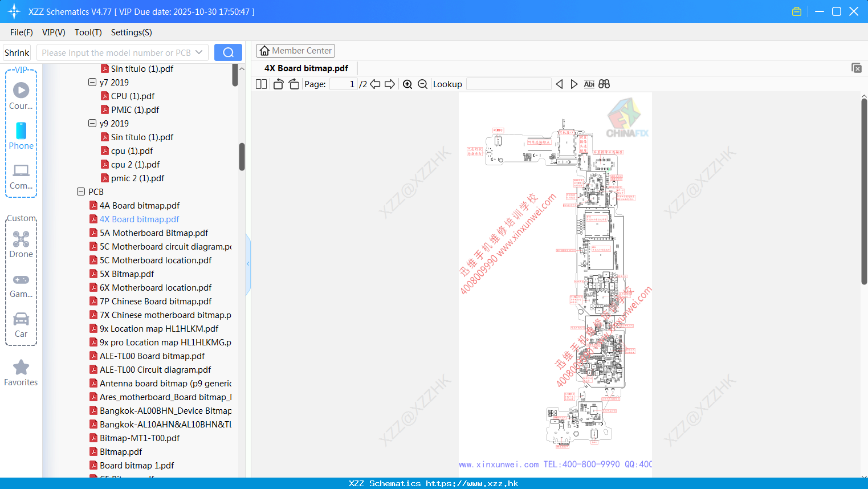
Task: Find previous lookup result
Action: tap(559, 84)
